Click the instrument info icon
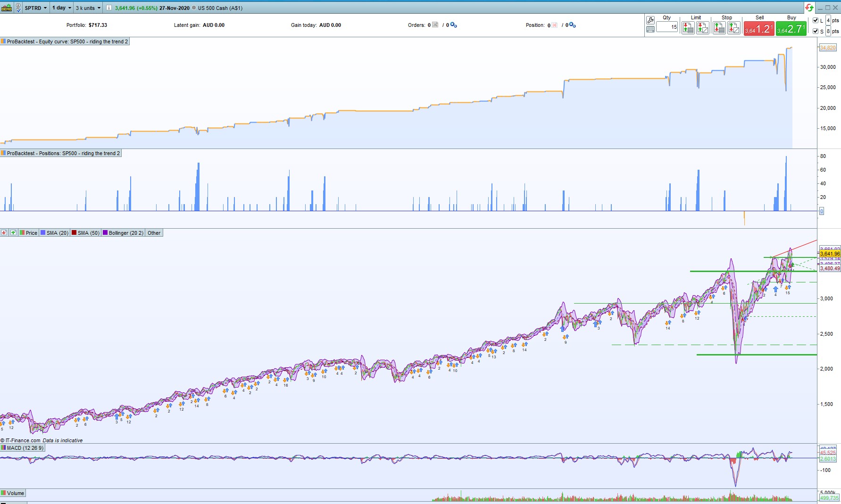 click(x=109, y=8)
